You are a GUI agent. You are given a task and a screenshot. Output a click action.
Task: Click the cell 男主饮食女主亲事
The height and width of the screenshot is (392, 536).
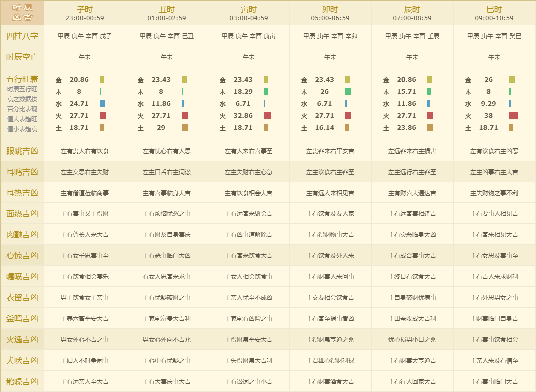click(85, 298)
